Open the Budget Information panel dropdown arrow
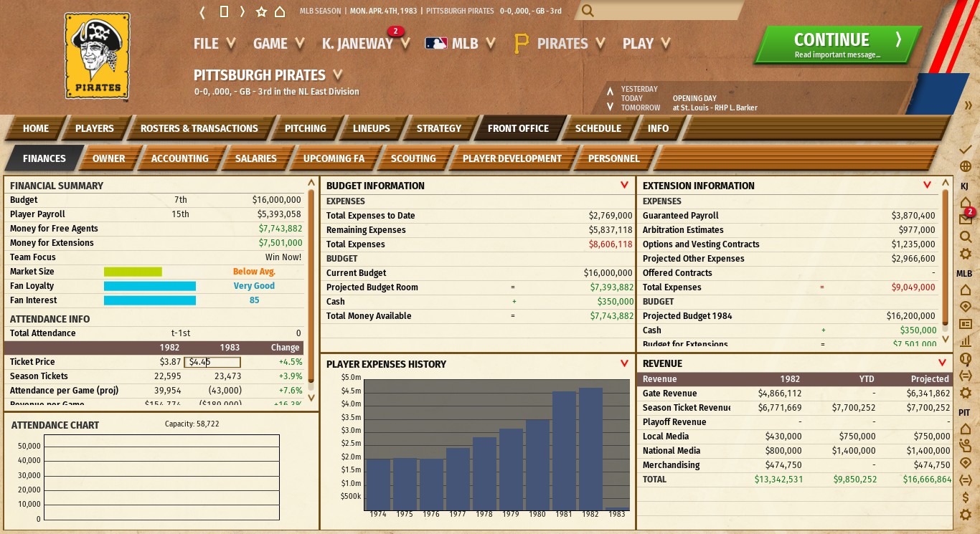The width and height of the screenshot is (980, 534). 625,186
